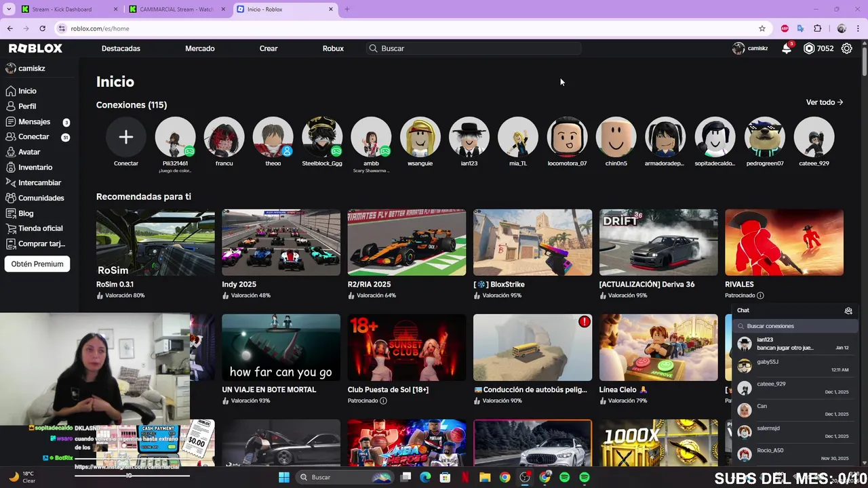The image size is (868, 488).
Task: Click camiskz username in left sidebar
Action: pos(32,68)
